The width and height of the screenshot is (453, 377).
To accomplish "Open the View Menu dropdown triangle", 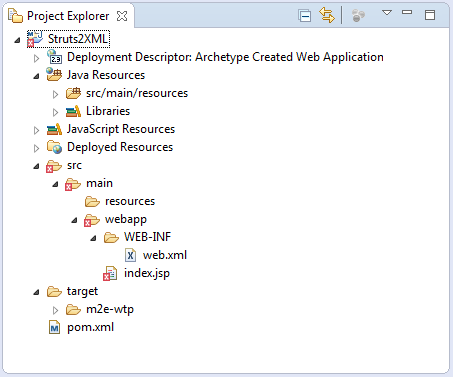I will coord(387,13).
